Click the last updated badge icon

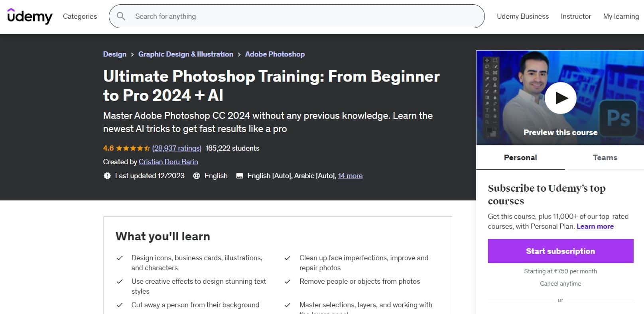coord(107,176)
